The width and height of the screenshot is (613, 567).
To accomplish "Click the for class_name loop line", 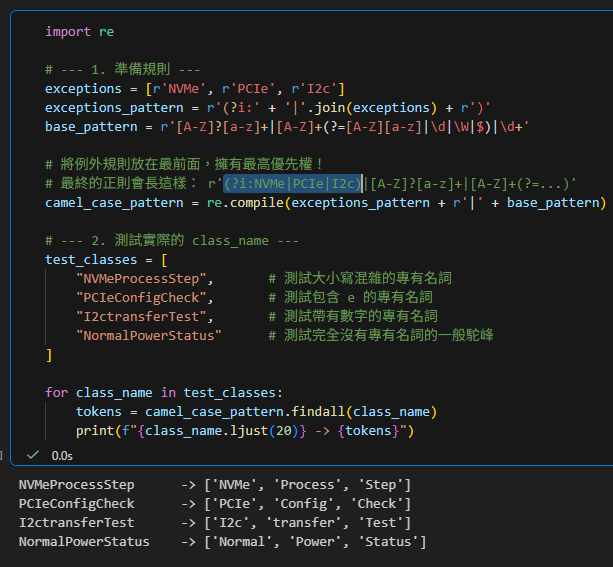I will coord(164,392).
